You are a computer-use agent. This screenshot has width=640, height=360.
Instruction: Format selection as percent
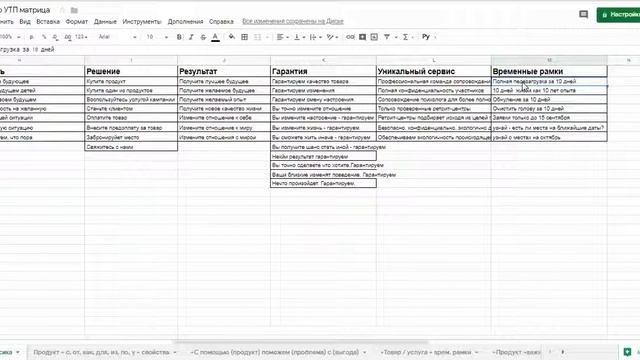pos(44,37)
